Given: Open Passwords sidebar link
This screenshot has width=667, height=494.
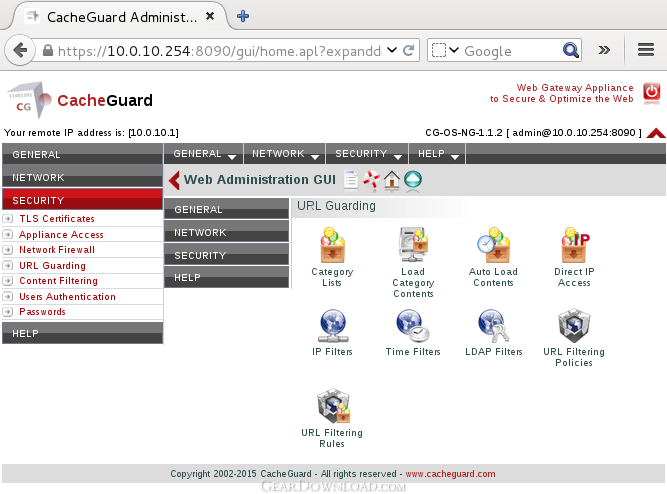Looking at the screenshot, I should tap(42, 312).
